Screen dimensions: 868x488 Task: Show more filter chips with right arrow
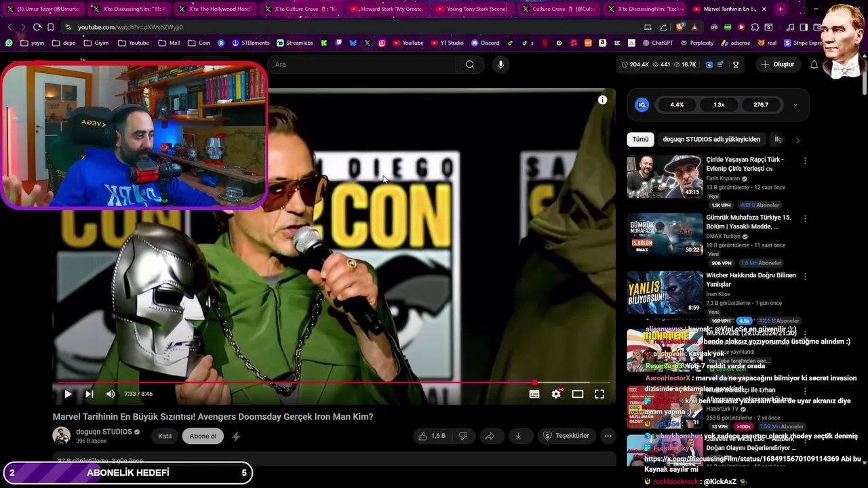coord(797,140)
